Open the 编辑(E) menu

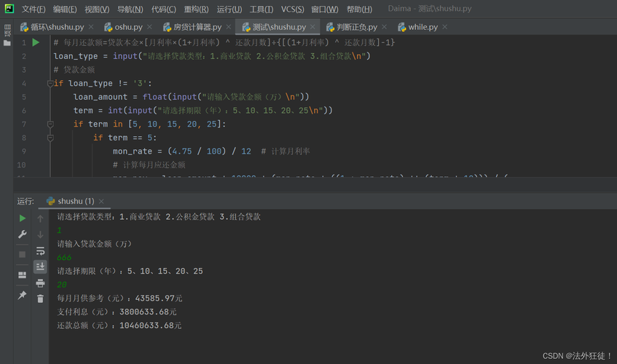tap(65, 9)
